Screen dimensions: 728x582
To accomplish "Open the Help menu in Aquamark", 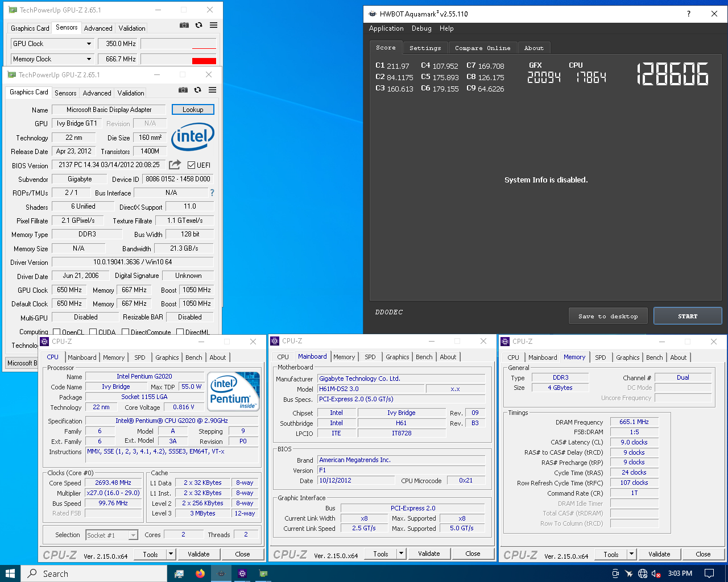I will (446, 28).
